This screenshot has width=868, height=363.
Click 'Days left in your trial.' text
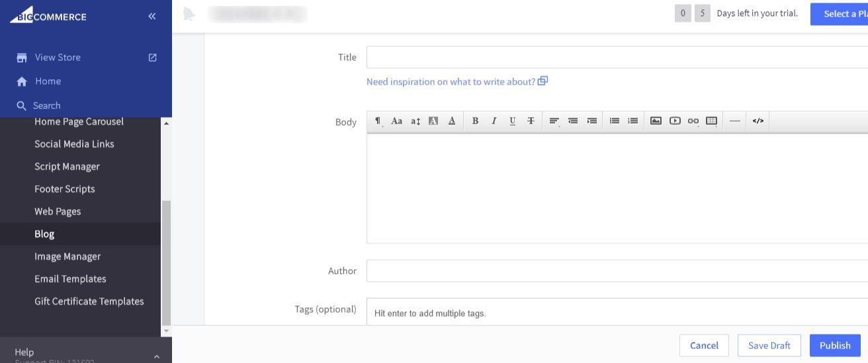(757, 13)
